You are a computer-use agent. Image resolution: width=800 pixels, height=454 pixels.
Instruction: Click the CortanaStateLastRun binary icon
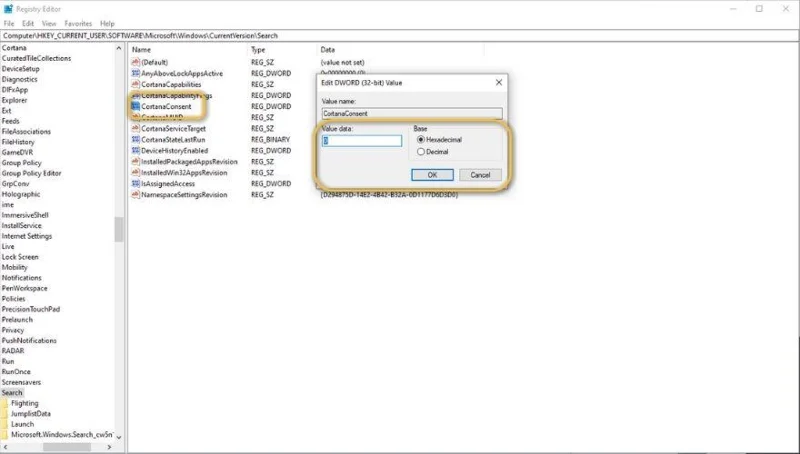[x=135, y=139]
